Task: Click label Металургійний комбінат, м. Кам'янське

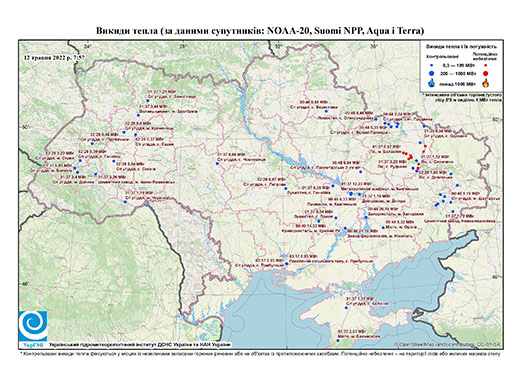Action: pyautogui.click(x=380, y=189)
